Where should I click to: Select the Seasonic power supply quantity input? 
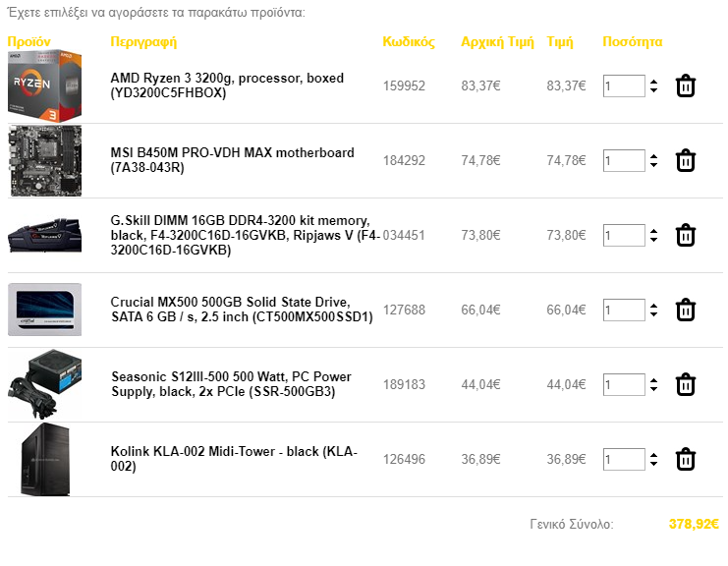point(624,385)
